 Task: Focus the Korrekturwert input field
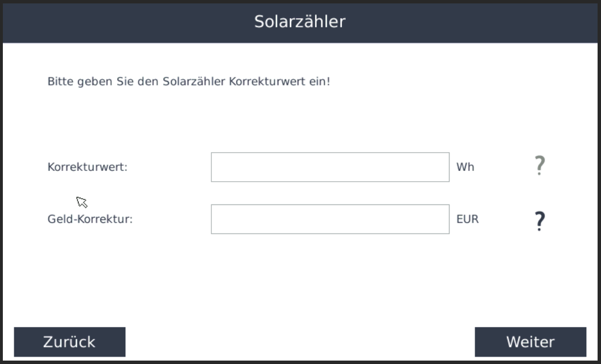(330, 167)
